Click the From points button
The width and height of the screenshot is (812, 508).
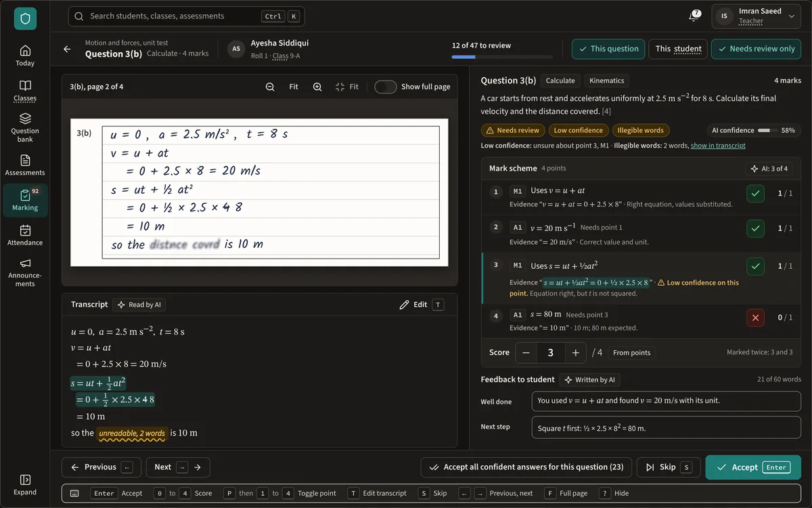point(631,352)
